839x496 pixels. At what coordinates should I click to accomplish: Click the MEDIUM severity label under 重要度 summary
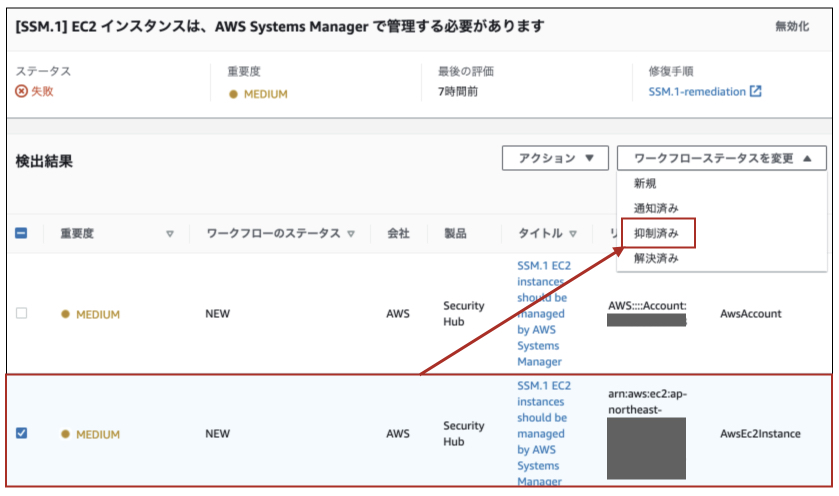click(265, 94)
